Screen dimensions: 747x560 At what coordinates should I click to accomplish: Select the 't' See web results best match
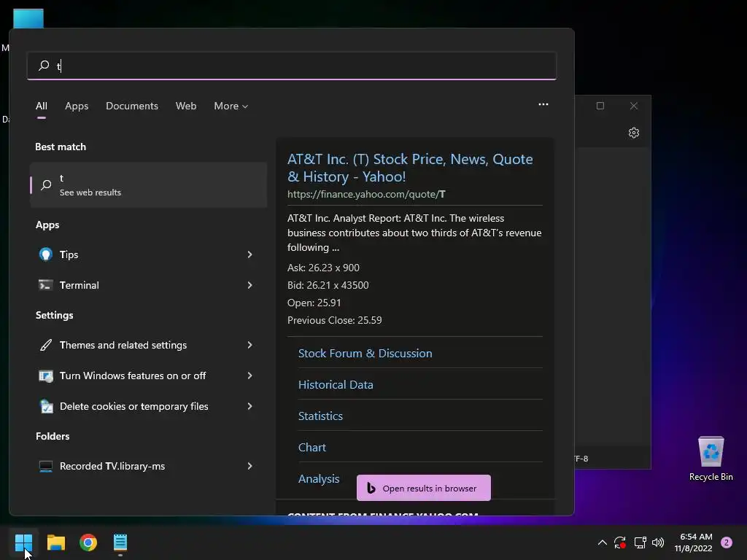click(x=149, y=184)
